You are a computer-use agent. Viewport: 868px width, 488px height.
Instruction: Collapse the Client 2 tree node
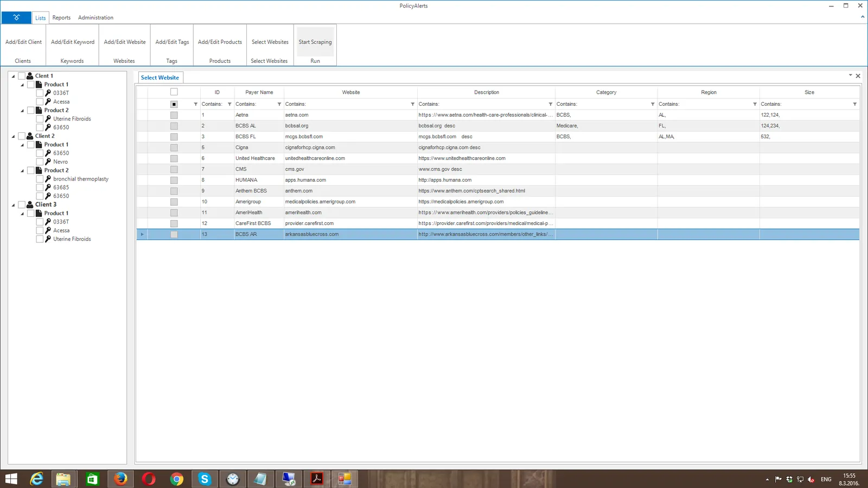pyautogui.click(x=14, y=137)
